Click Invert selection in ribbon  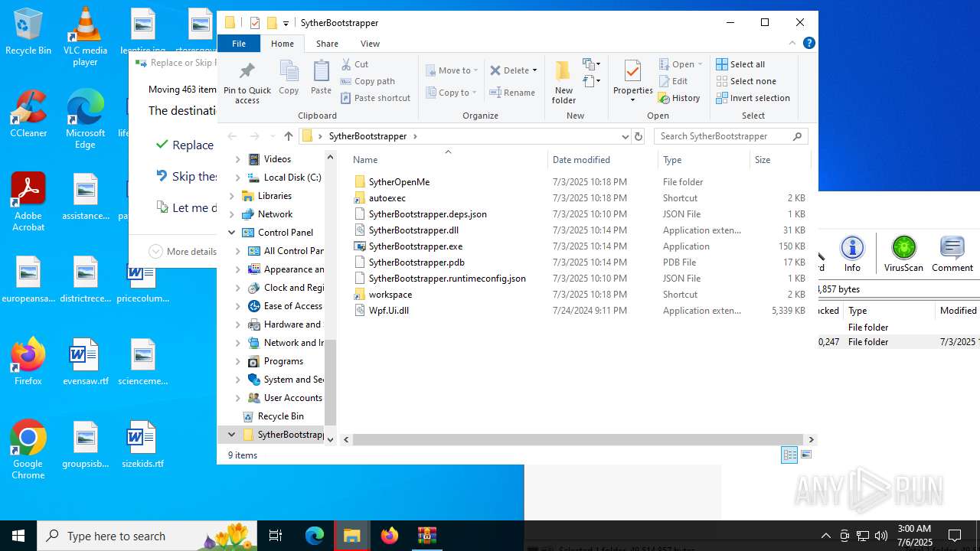[x=753, y=98]
